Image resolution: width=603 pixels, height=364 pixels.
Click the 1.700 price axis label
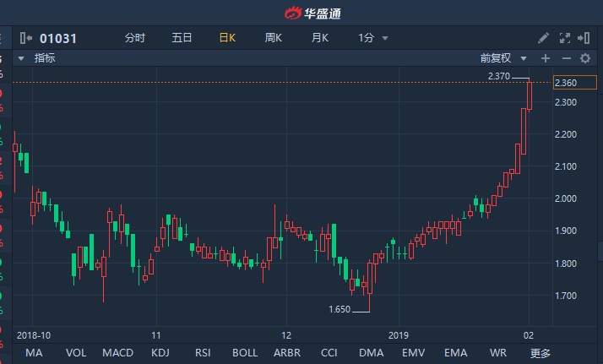566,296
